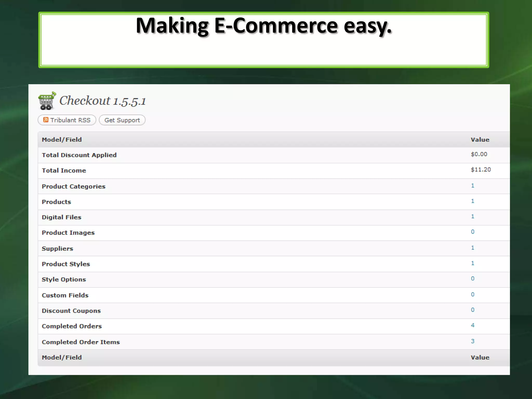Viewport: 532px width, 399px height.
Task: Open the Digital Files count link
Action: pos(473,216)
